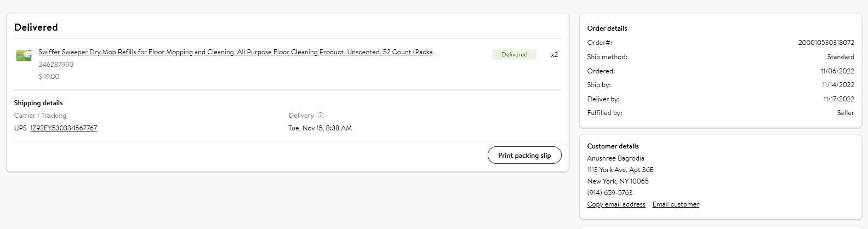Open the Swiffer Sweeper Dry Mop Refills link
The height and width of the screenshot is (229, 868).
click(x=237, y=52)
